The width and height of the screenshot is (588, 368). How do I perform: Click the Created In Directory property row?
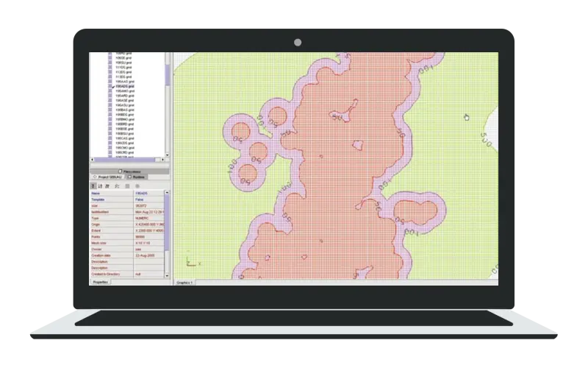[x=127, y=274]
